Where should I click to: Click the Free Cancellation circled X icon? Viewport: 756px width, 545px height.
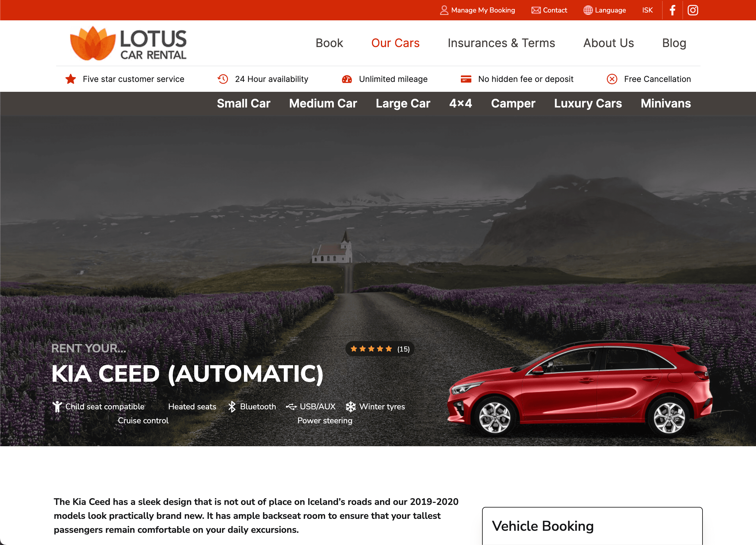612,79
